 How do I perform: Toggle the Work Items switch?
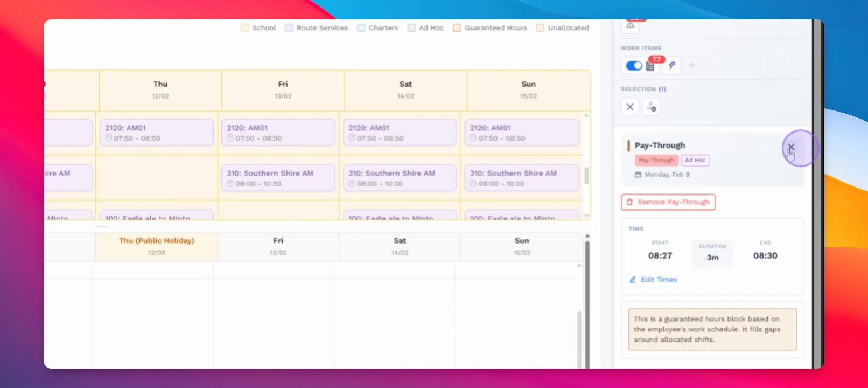click(634, 66)
